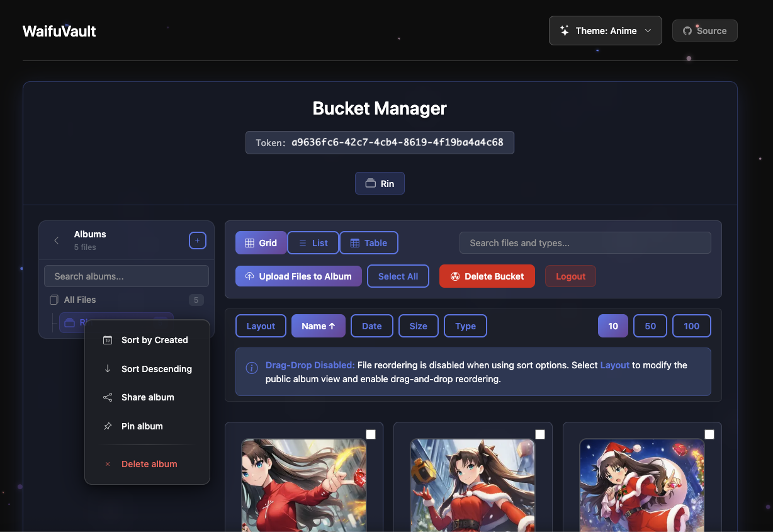Click the 5 files label under Albums
Screen dimensions: 773x532
(85, 247)
